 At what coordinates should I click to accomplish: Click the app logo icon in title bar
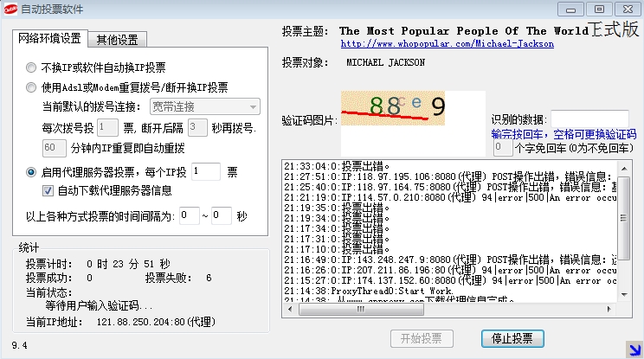coord(10,9)
